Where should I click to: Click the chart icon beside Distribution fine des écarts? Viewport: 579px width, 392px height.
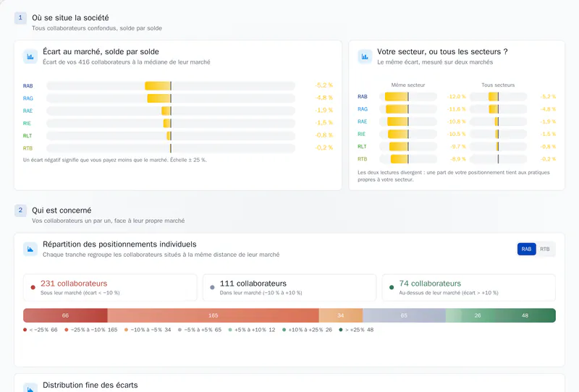pyautogui.click(x=30, y=388)
